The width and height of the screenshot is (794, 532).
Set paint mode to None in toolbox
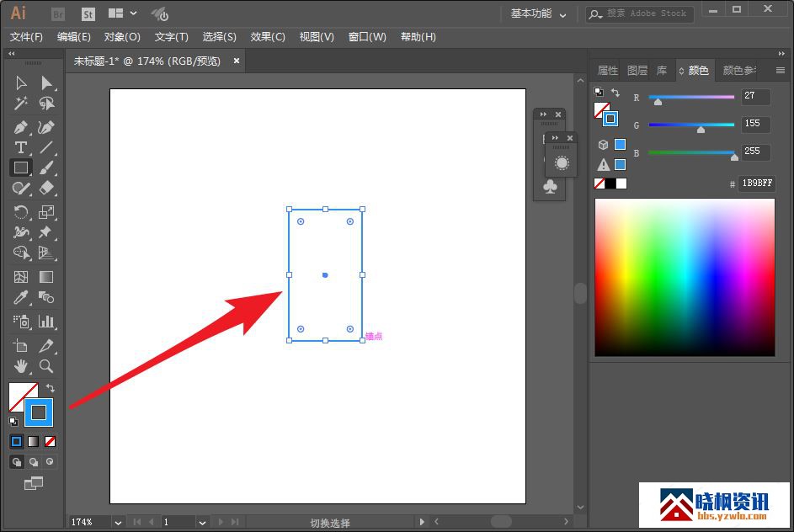point(51,441)
